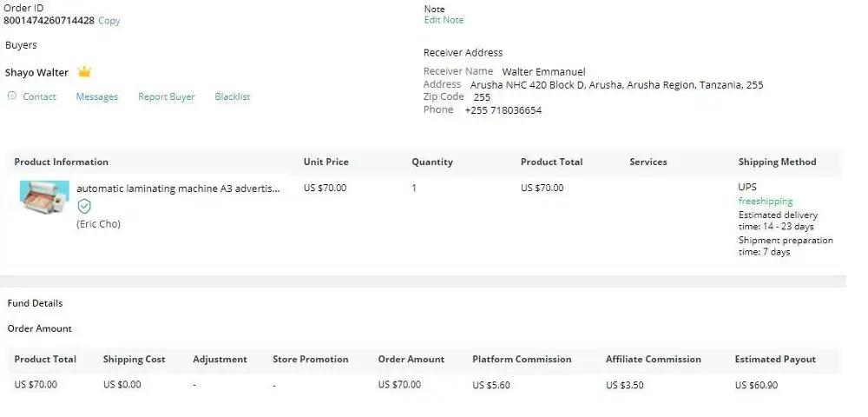The width and height of the screenshot is (868, 417).
Task: Click the Platform Commission column header
Action: (522, 360)
